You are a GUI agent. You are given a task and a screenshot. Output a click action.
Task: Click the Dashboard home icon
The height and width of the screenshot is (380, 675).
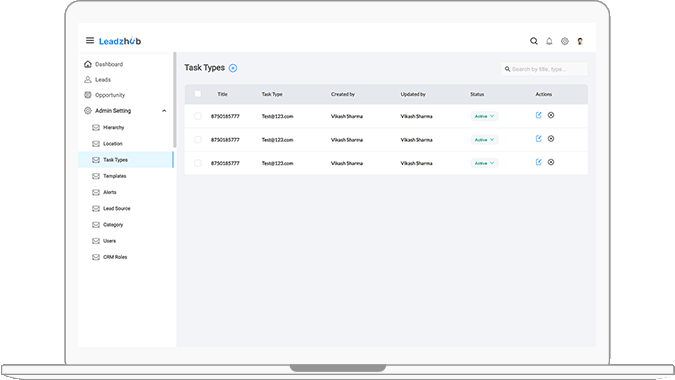(x=88, y=64)
